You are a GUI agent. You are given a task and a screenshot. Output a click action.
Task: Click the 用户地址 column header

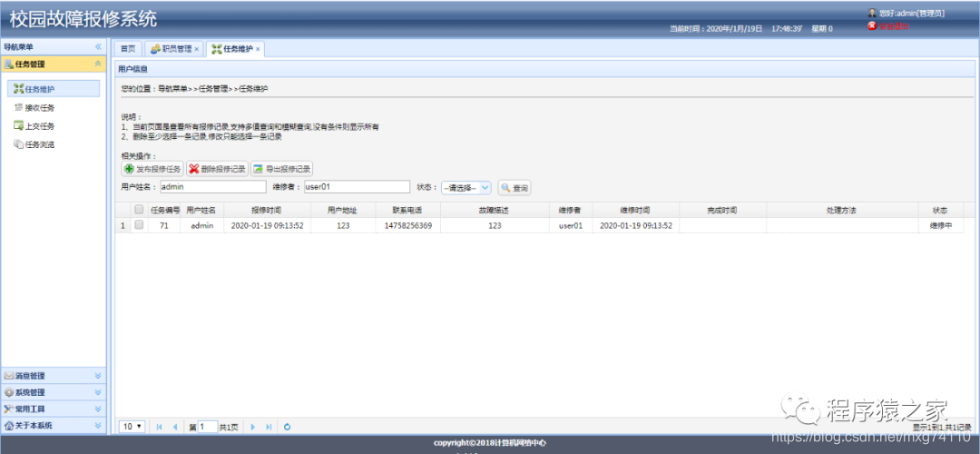point(342,210)
